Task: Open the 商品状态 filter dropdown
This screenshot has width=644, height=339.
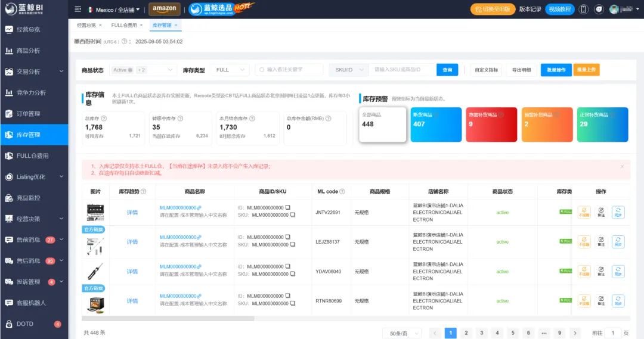Action: [143, 70]
